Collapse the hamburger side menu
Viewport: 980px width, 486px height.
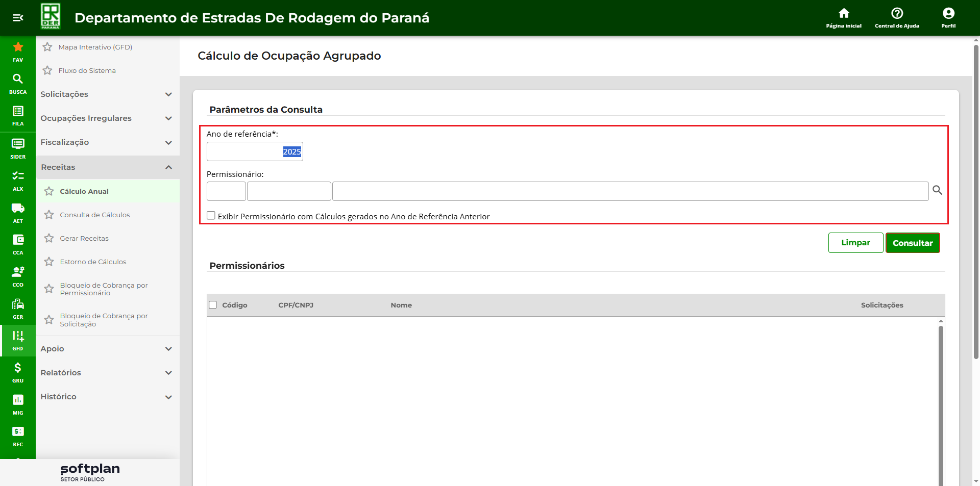[x=18, y=18]
